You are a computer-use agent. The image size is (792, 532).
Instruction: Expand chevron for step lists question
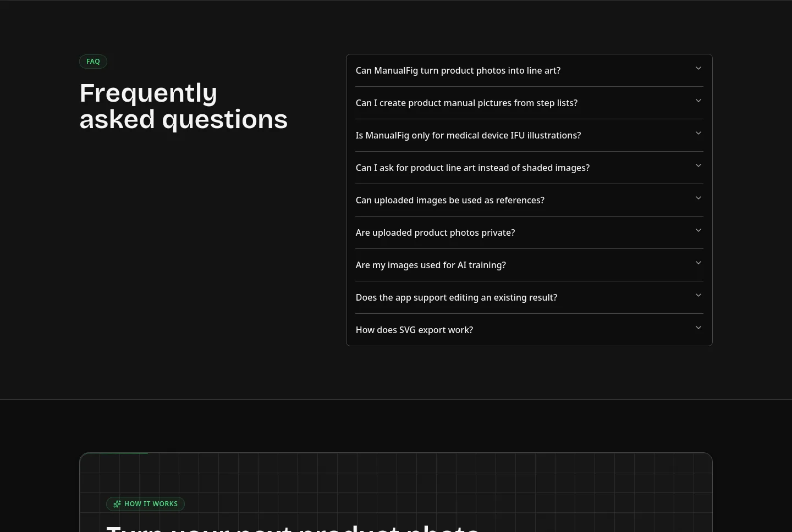point(698,101)
